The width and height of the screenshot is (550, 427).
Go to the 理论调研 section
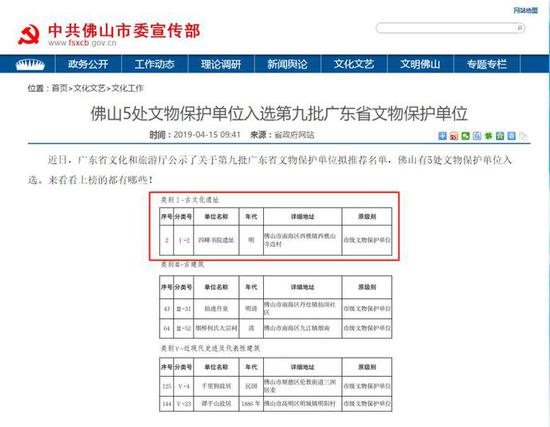pos(221,64)
